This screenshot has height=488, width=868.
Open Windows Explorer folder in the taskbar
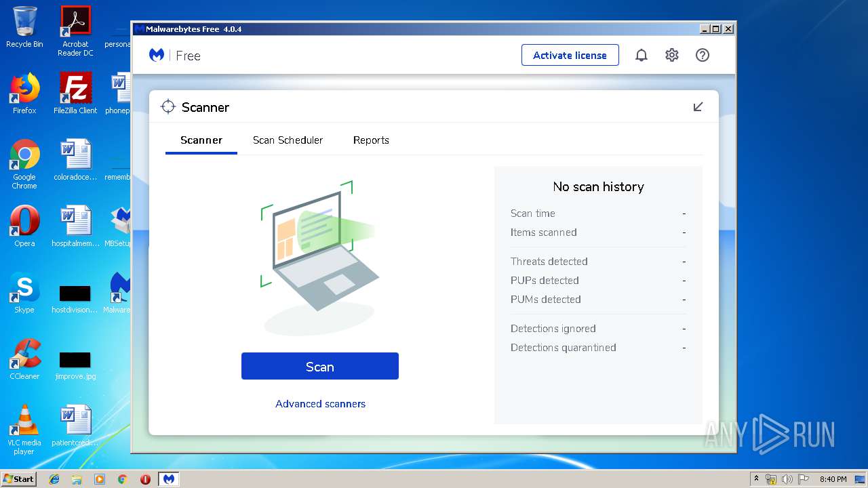point(77,479)
